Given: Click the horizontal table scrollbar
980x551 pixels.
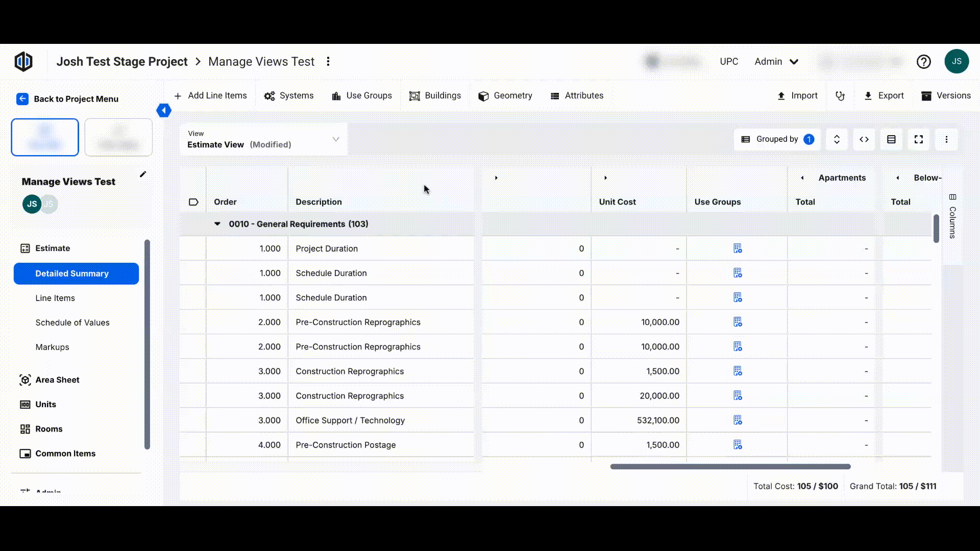Looking at the screenshot, I should [x=730, y=466].
